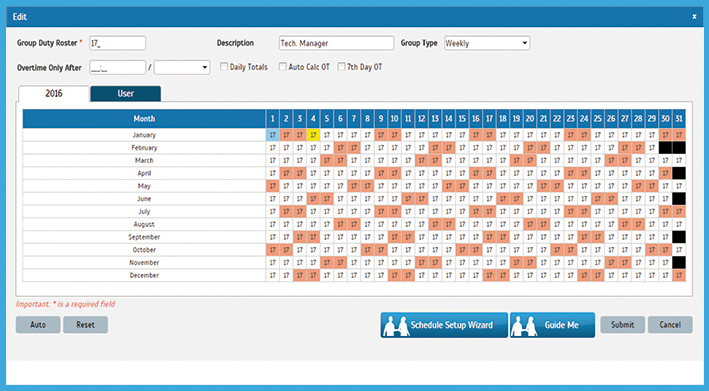This screenshot has width=709, height=391.
Task: Click the black April 31 cell
Action: tap(679, 173)
